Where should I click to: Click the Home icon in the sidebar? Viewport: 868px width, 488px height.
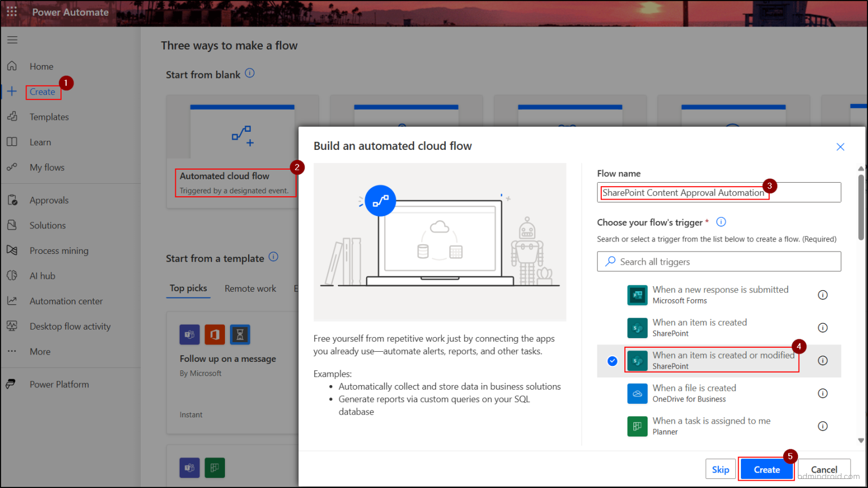(12, 66)
